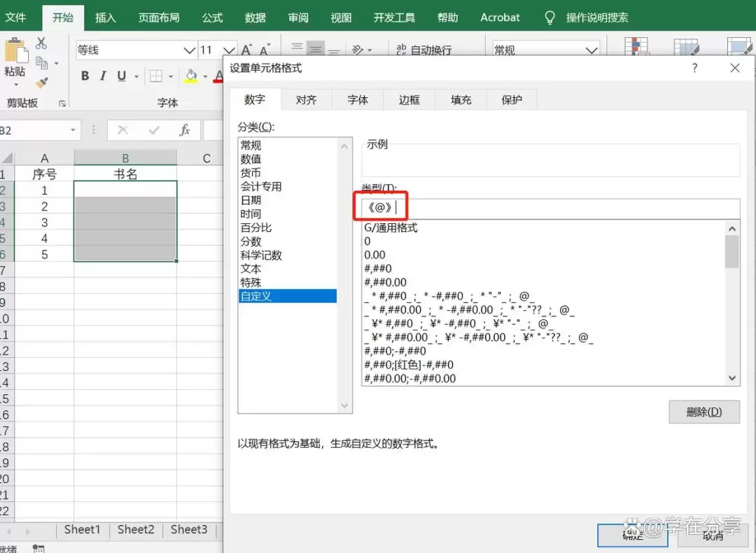Click the Cut scissors icon
Viewport: 756px width, 553px height.
coord(41,43)
